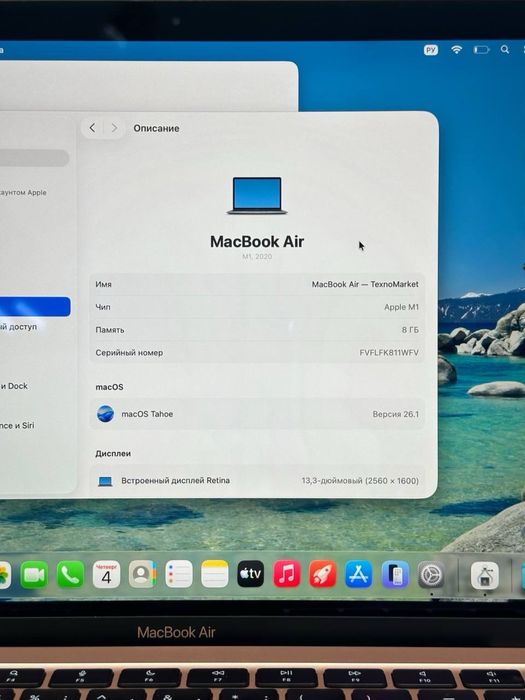
Task: Open the Wi-Fi menu bar icon
Action: (x=456, y=50)
